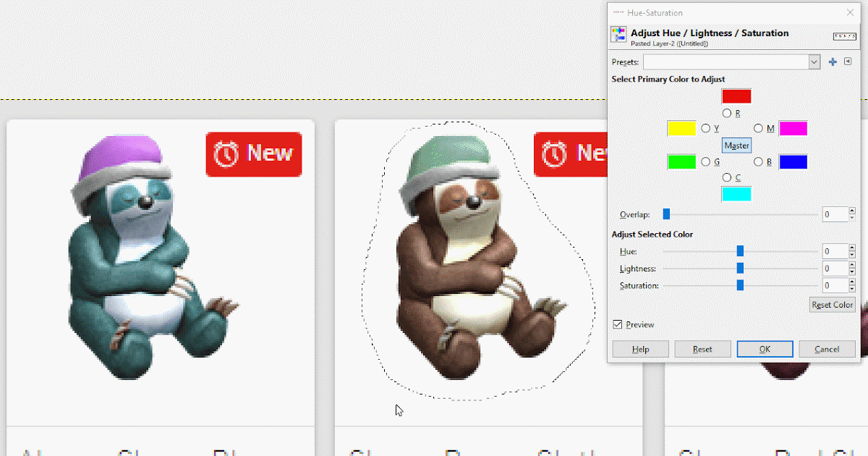
Task: Click the Saturation spinner arrows
Action: coord(852,286)
